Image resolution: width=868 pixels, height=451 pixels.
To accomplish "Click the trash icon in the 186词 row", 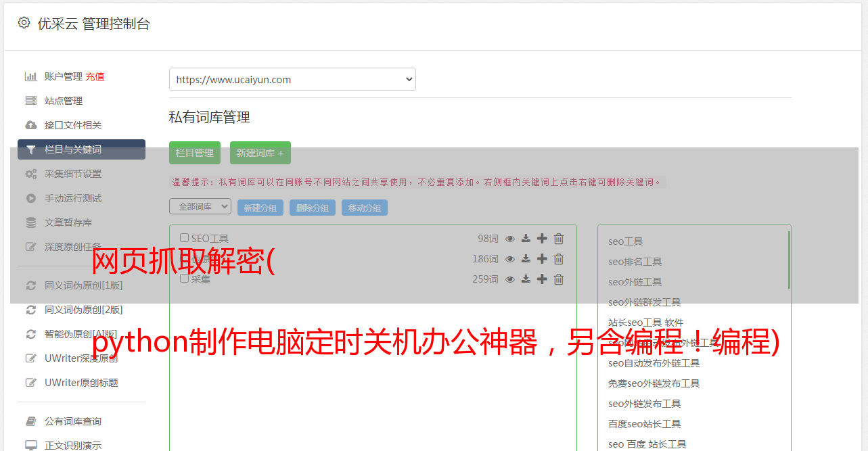I will coord(559,259).
